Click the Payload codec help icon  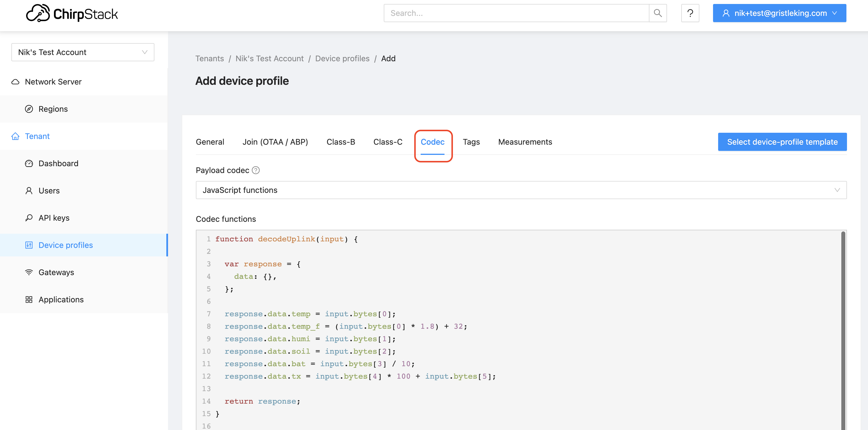[256, 170]
